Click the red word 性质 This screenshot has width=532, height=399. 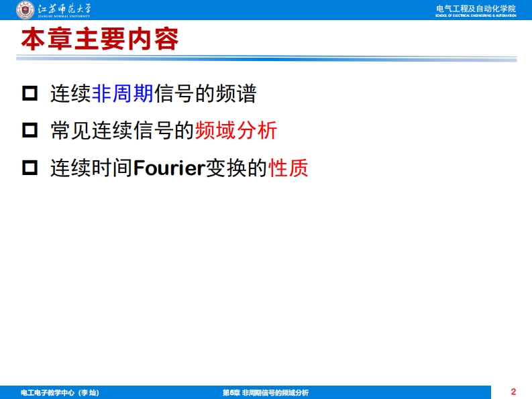point(288,168)
